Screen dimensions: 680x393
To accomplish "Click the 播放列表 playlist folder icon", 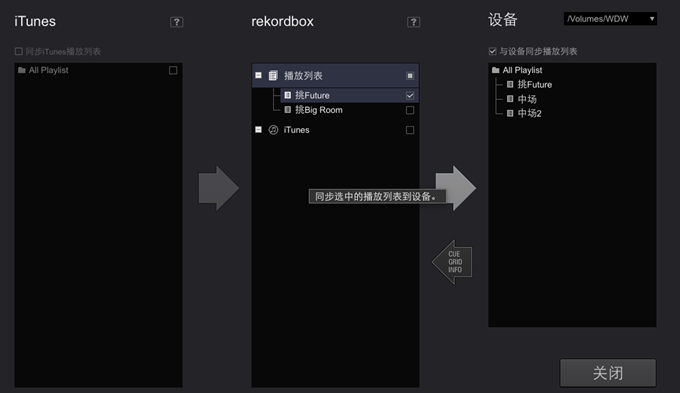I will [x=273, y=75].
